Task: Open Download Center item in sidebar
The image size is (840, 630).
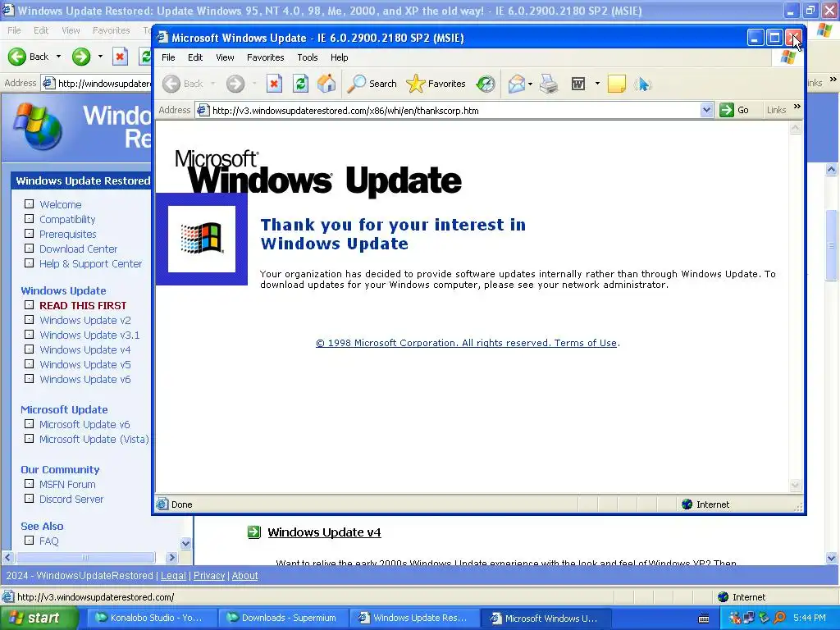Action: coord(78,249)
